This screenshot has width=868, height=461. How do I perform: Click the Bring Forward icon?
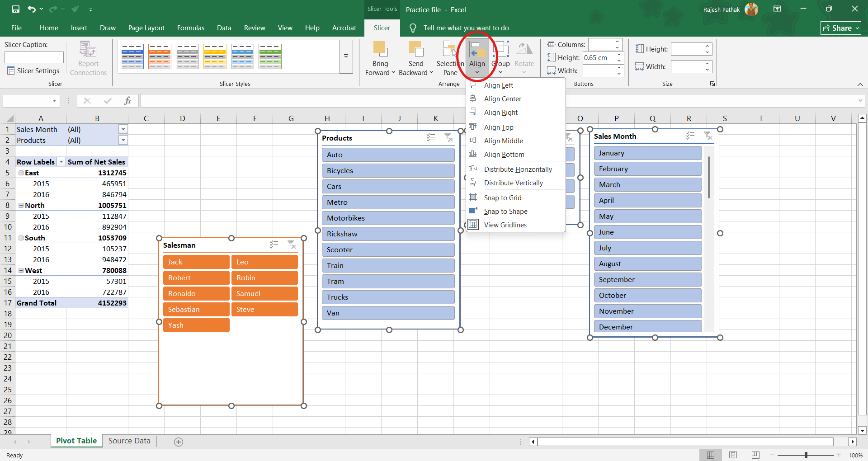tap(380, 50)
